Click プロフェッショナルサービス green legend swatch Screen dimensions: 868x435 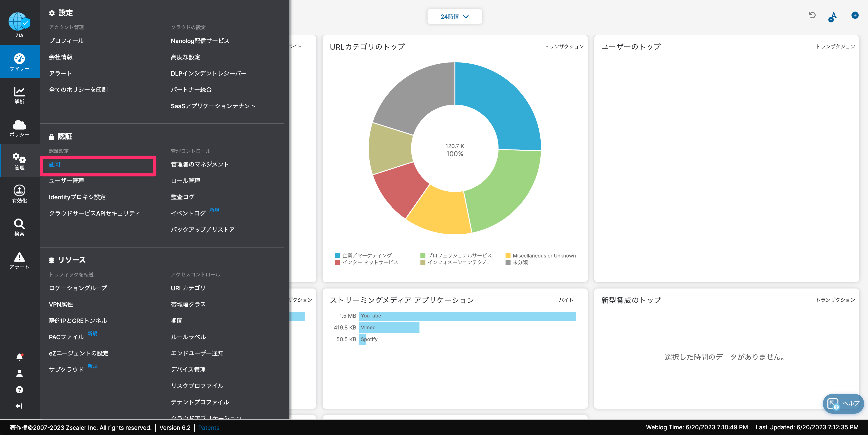[x=423, y=256]
